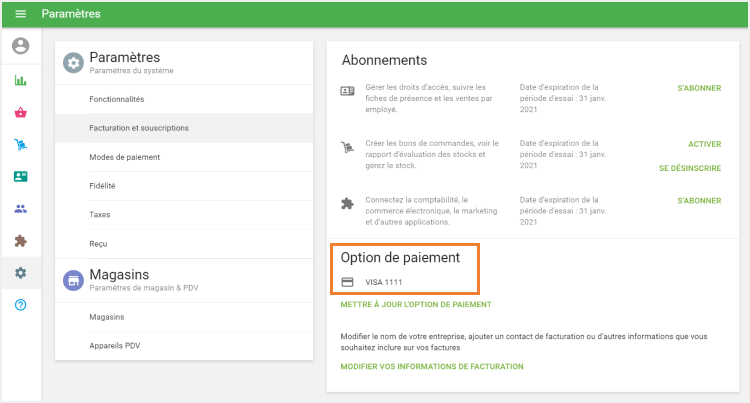
Task: Click the puzzle piece icon in Abonnements
Action: [347, 204]
